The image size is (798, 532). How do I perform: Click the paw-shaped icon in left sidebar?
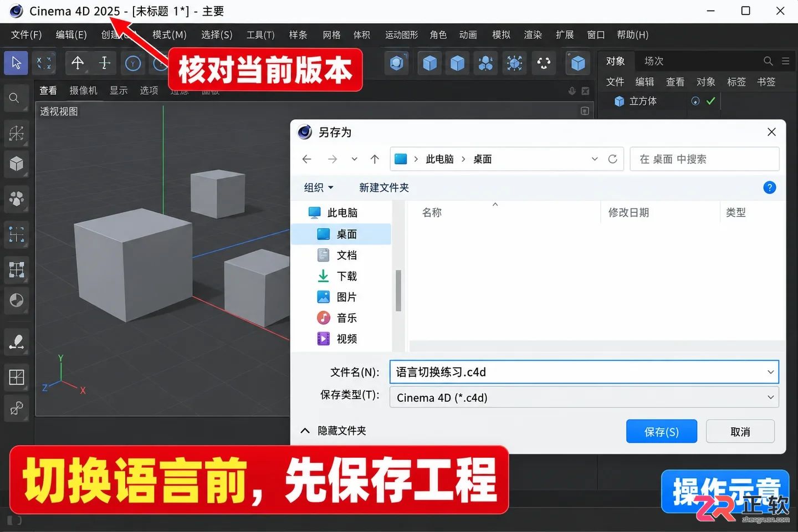coord(16,199)
